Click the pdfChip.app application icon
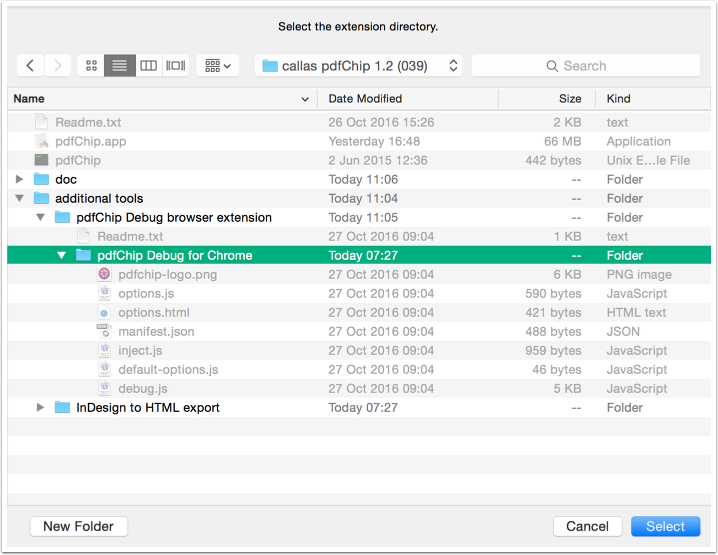This screenshot has width=718, height=555. click(x=42, y=141)
